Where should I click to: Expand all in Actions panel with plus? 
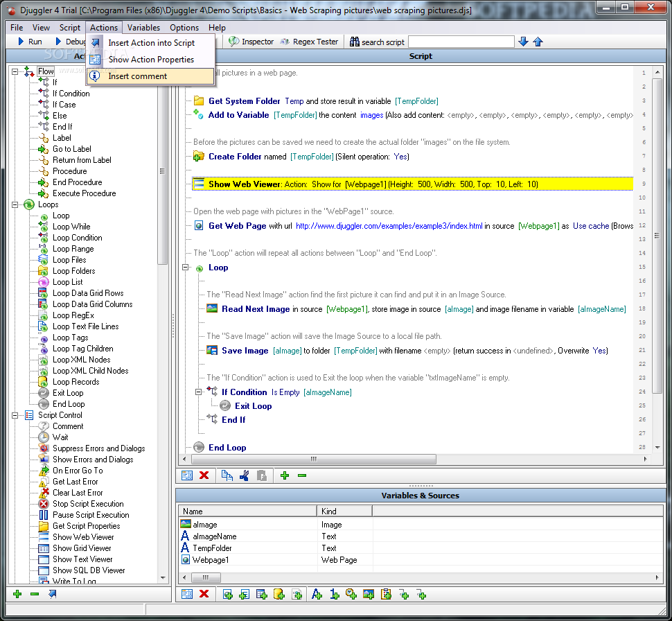tap(17, 594)
